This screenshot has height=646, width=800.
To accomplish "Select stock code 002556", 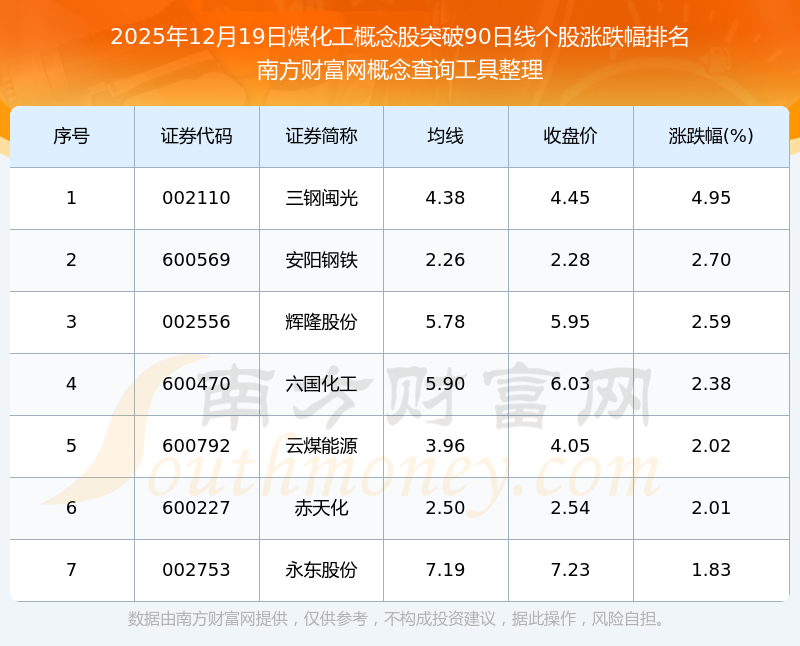I will coord(196,322).
